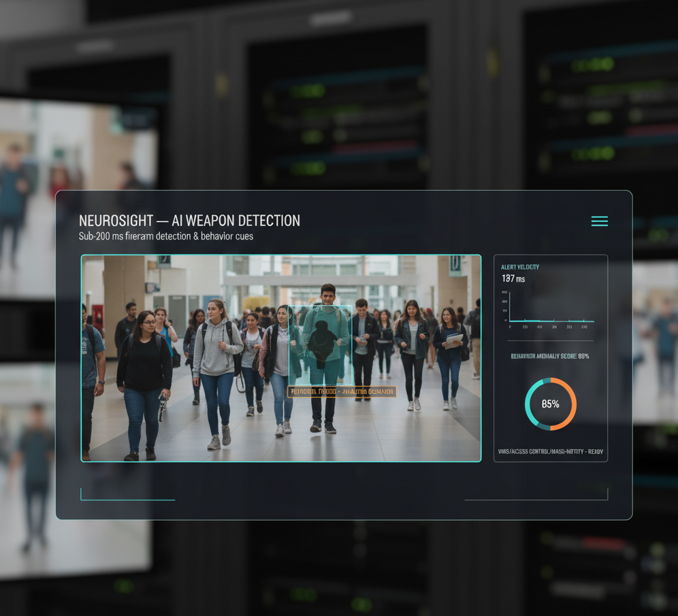This screenshot has width=678, height=616.
Task: Expand the Behavior Anomaly Score section
Action: click(550, 355)
